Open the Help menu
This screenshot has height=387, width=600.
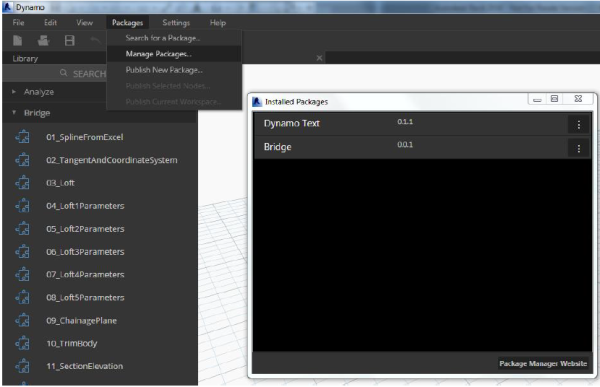[x=218, y=23]
